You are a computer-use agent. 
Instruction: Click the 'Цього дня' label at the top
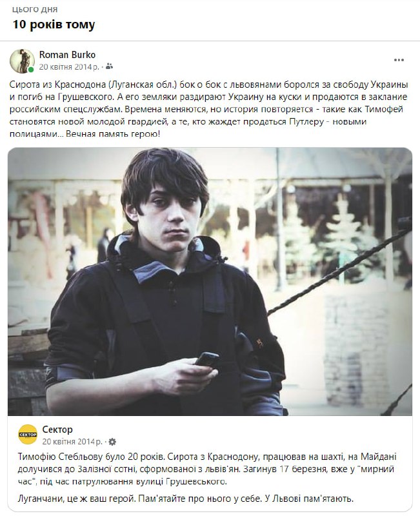click(x=35, y=10)
